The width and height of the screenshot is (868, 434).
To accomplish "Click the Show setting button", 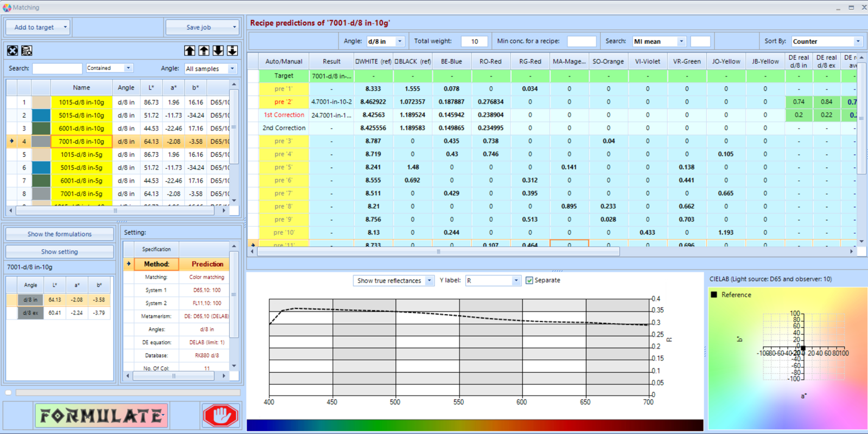I will coord(60,252).
